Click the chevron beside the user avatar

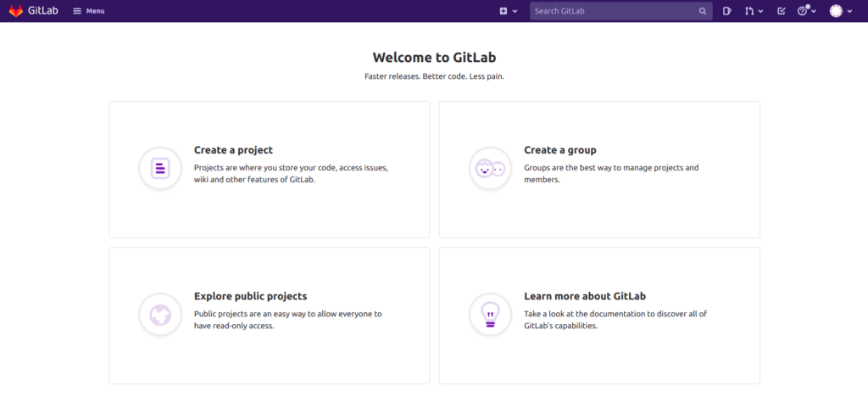point(849,11)
